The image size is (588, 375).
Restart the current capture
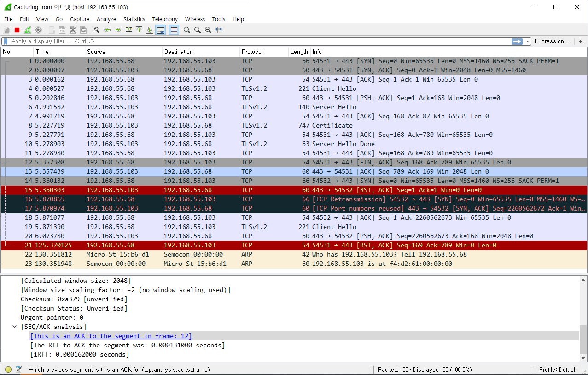click(x=28, y=30)
